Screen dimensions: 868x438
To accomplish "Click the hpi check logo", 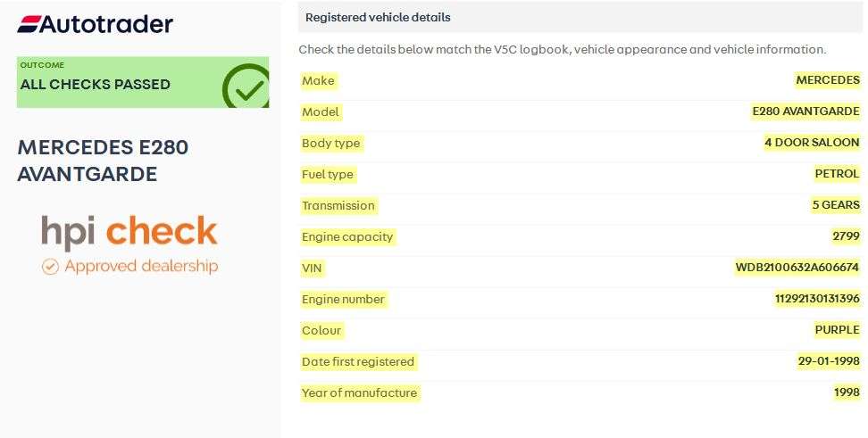I will coord(129,231).
